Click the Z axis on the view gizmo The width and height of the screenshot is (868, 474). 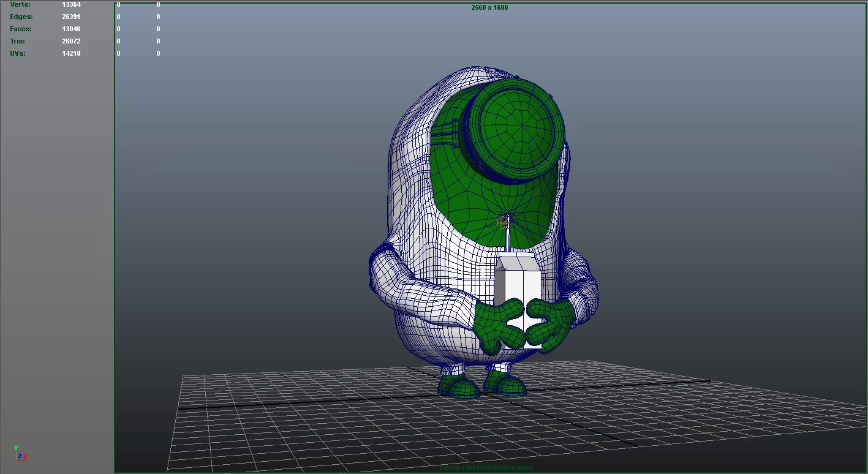click(20, 456)
